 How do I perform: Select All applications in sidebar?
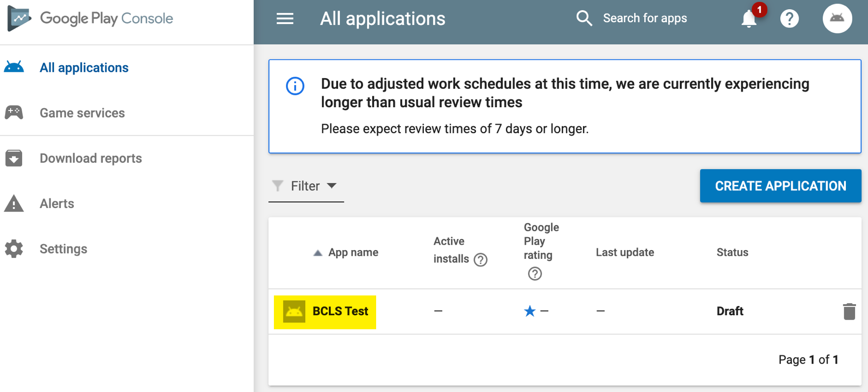point(84,68)
